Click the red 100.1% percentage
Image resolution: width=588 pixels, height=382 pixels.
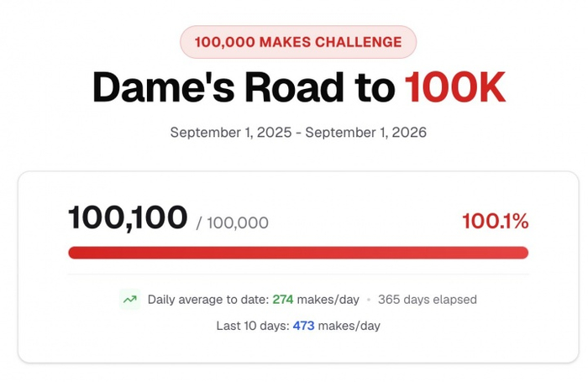[x=496, y=221]
